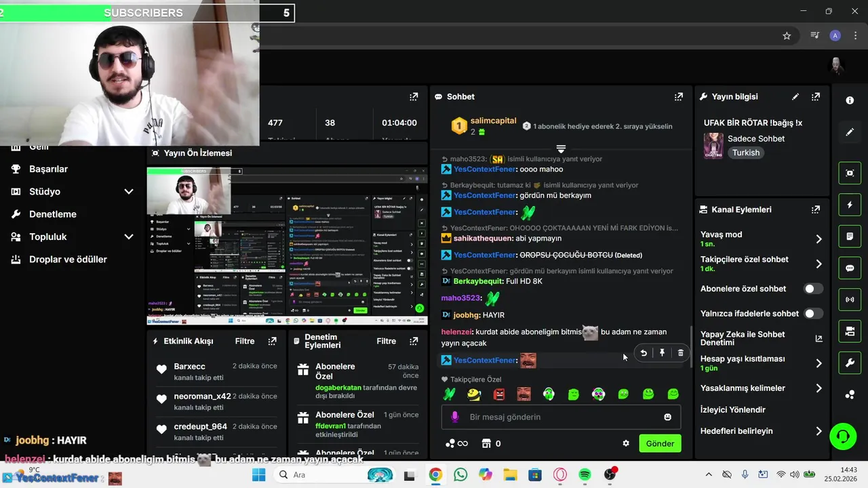The height and width of the screenshot is (488, 868).
Task: Toggle Abonelere özel sohbet switch
Action: [812, 289]
